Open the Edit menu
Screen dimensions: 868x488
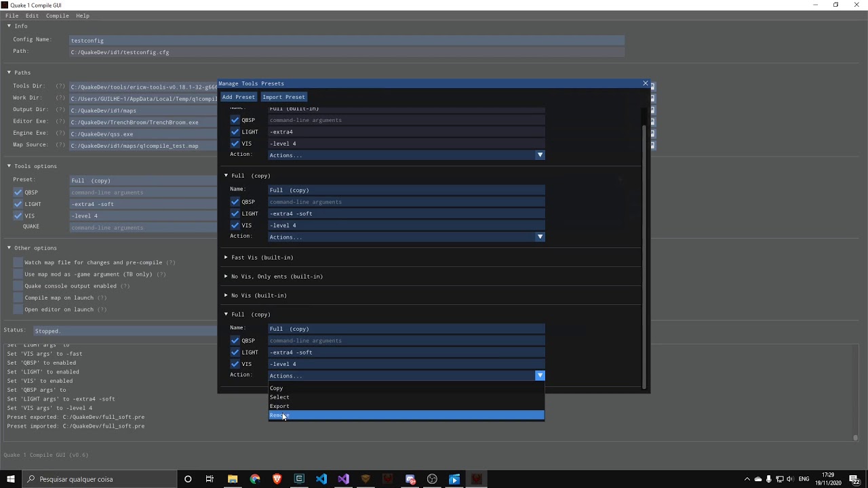click(32, 16)
